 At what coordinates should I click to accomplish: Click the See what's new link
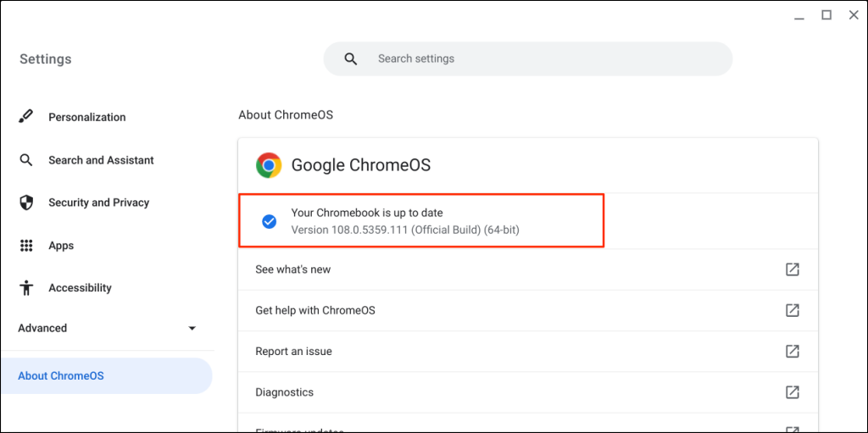point(293,269)
